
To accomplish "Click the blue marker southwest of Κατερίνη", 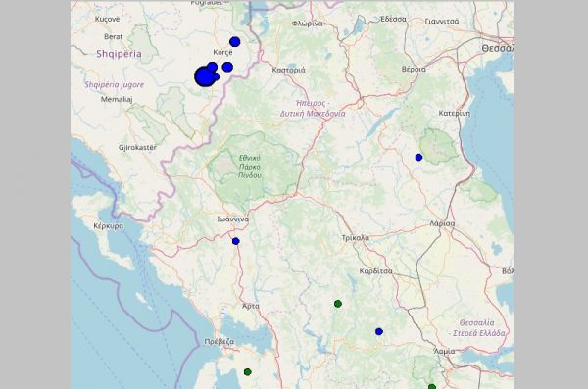I will tap(418, 158).
